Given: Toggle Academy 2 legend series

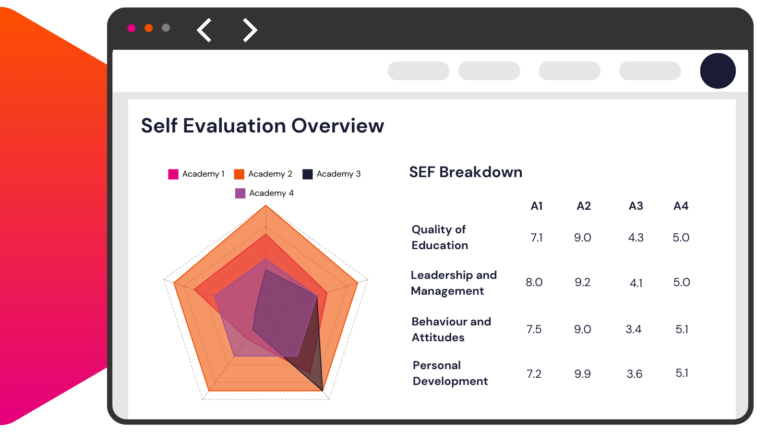Looking at the screenshot, I should pyautogui.click(x=263, y=174).
